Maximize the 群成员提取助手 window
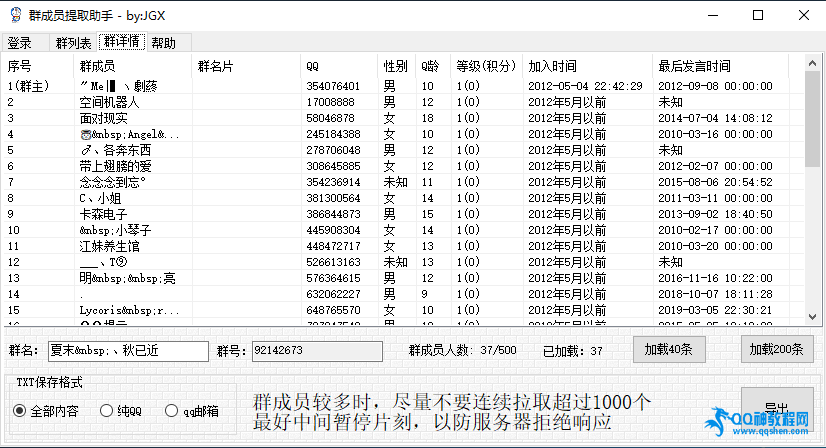 tap(758, 15)
